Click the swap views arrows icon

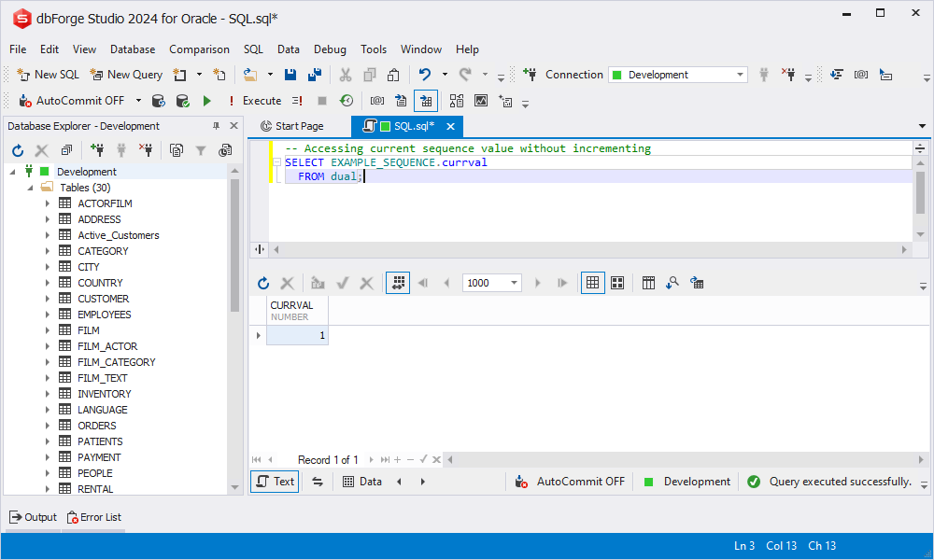click(x=318, y=482)
